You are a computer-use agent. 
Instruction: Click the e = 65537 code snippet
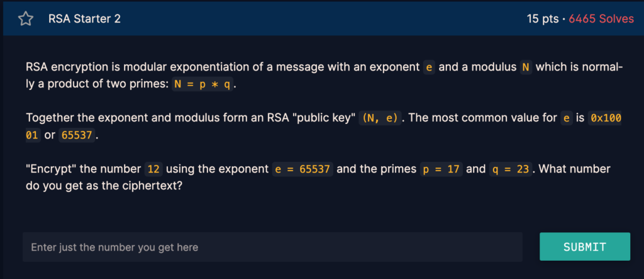303,169
